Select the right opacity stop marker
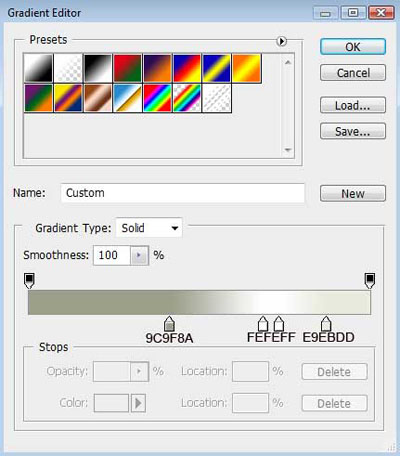 [x=370, y=281]
